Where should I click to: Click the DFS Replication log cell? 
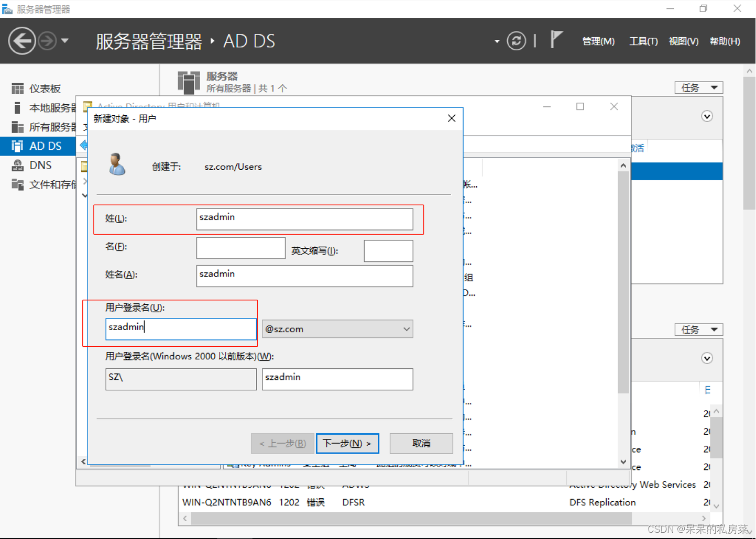(602, 502)
